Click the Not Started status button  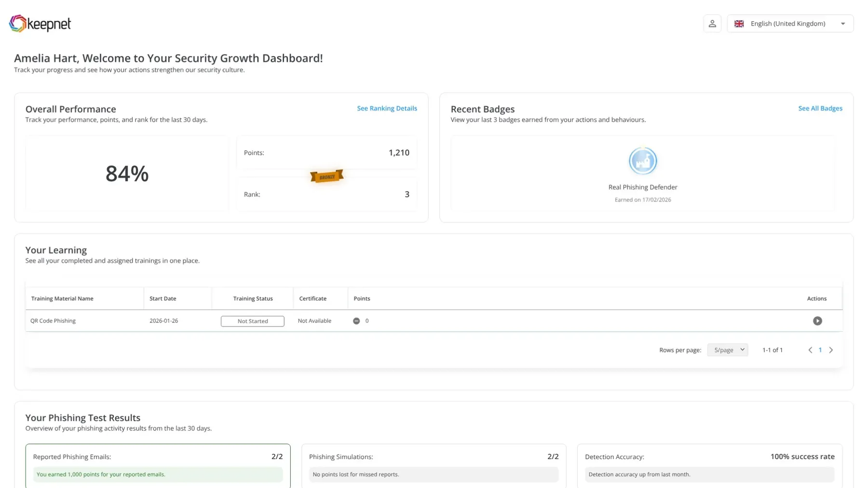point(252,321)
